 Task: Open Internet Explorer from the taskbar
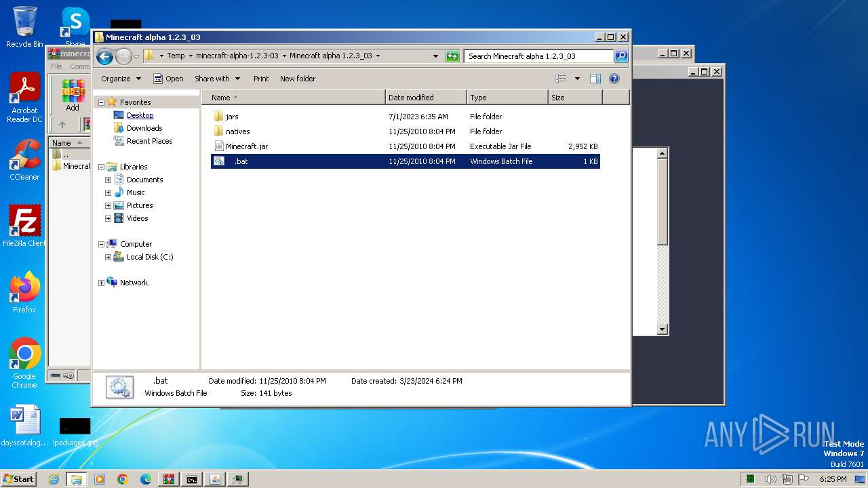(54, 479)
